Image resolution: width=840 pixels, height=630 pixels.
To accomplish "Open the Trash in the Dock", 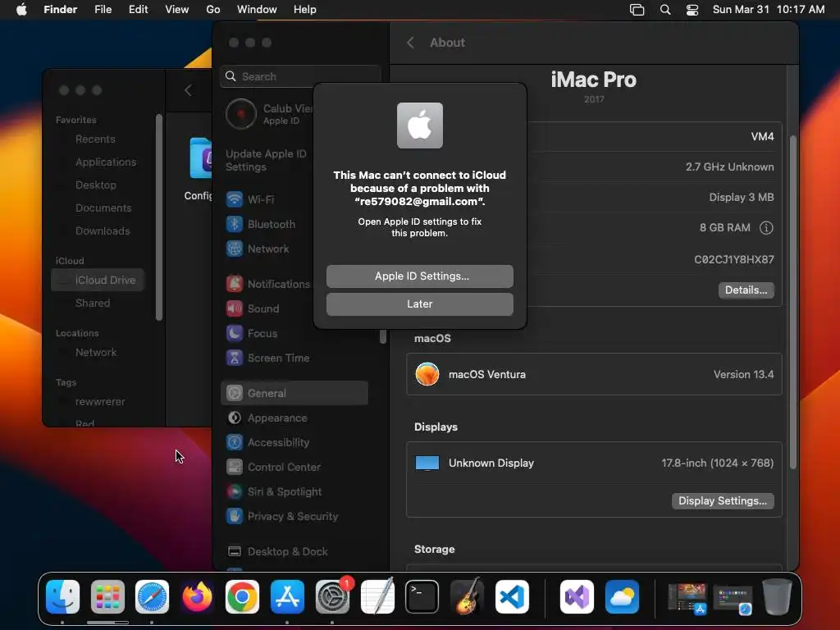I will point(778,597).
